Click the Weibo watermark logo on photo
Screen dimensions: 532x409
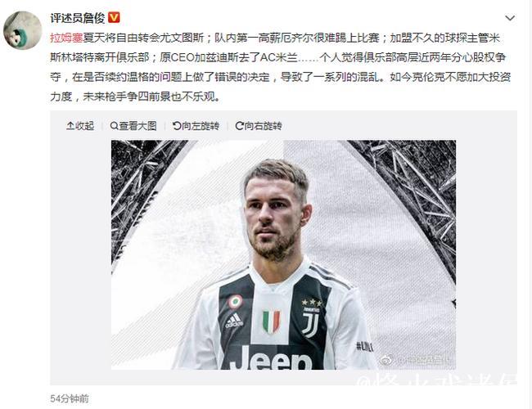click(x=386, y=360)
